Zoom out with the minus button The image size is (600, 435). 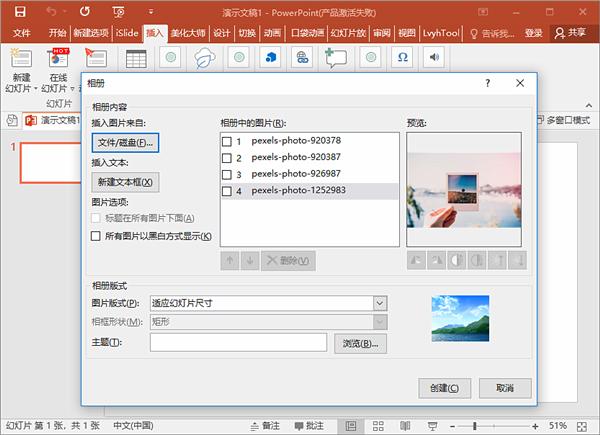452,426
